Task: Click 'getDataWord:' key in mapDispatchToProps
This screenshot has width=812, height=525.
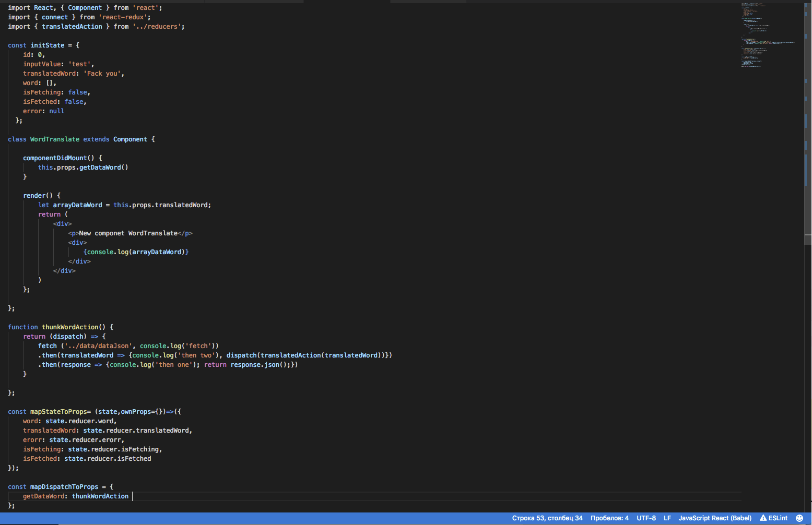Action: click(45, 496)
